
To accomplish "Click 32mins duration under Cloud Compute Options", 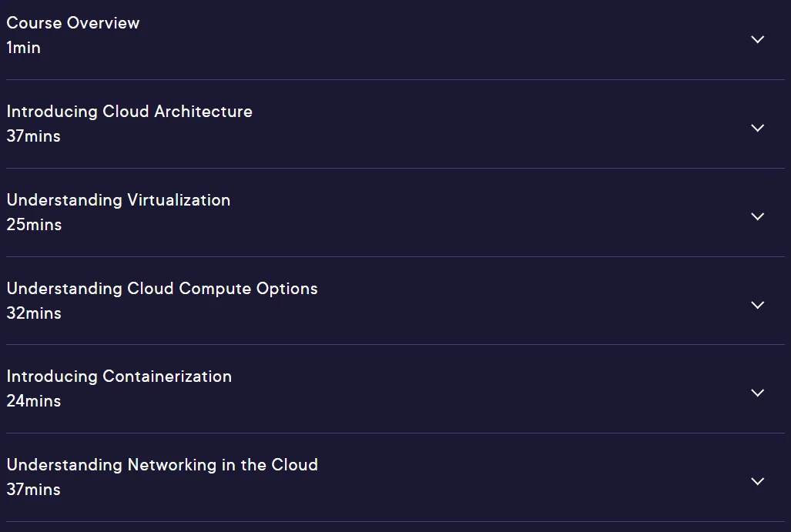I will 34,313.
